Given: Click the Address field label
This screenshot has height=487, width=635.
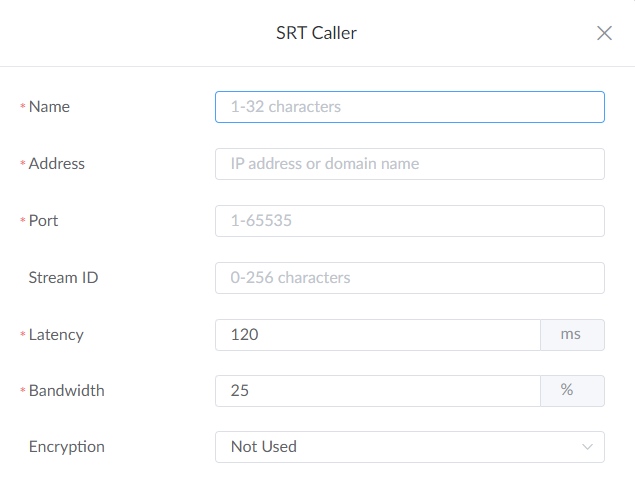Looking at the screenshot, I should (x=57, y=164).
